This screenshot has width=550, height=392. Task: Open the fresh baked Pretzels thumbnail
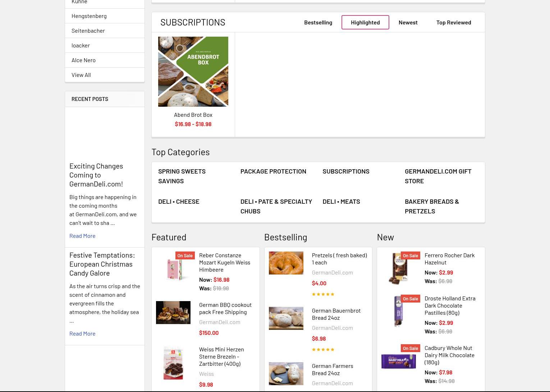tap(286, 263)
